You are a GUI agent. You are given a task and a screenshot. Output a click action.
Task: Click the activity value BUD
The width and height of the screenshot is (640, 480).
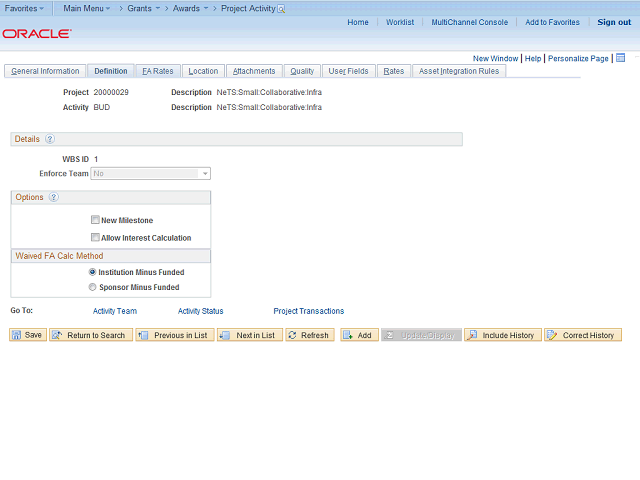102,107
